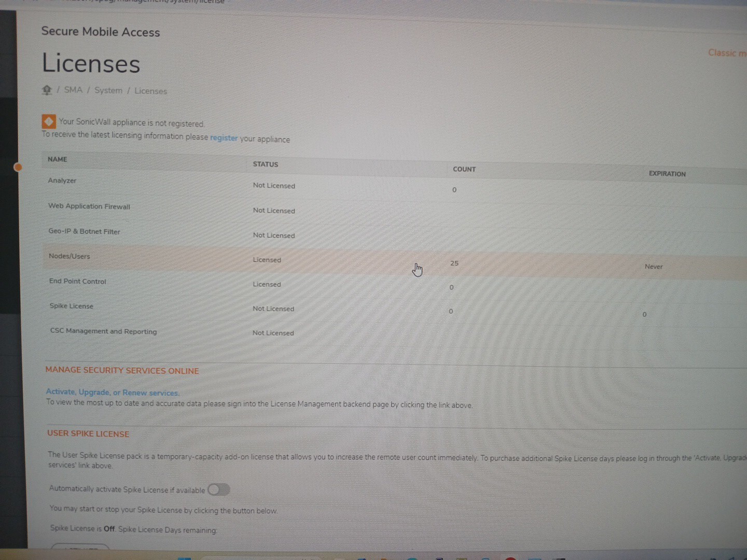Viewport: 747px width, 560px height.
Task: Click the Secure Mobile Access heading
Action: click(101, 32)
